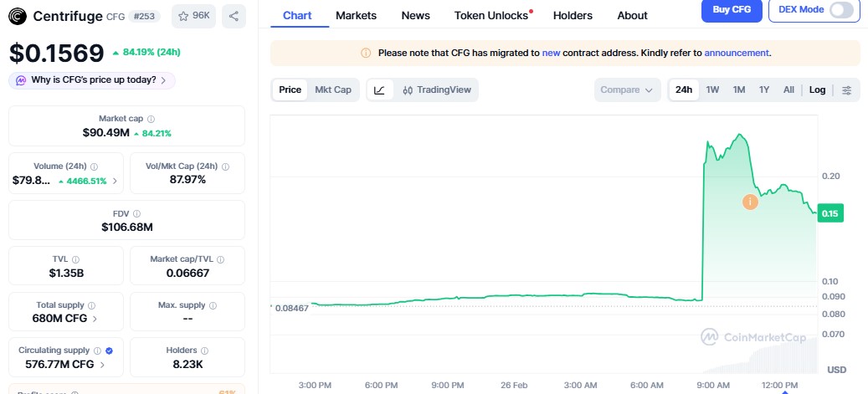Click the 0.08467 opening price label
868x394 pixels.
pyautogui.click(x=291, y=308)
